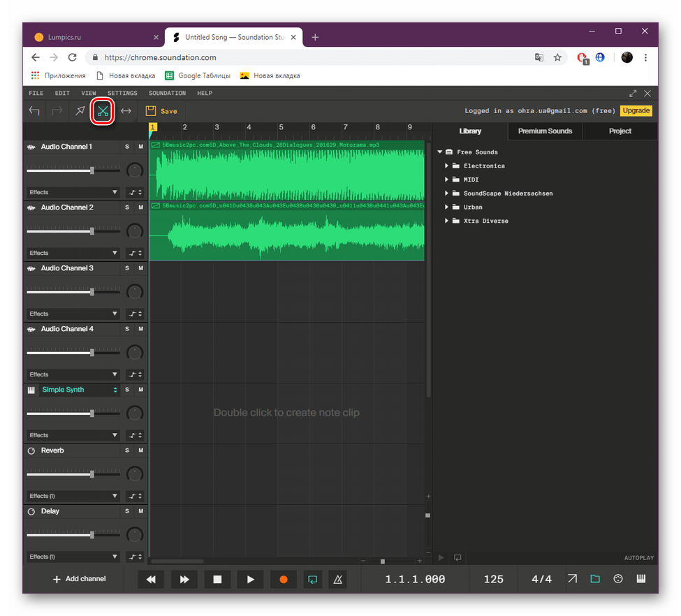Click the Upgrade button
Image resolution: width=681 pixels, height=616 pixels.
pyautogui.click(x=636, y=110)
